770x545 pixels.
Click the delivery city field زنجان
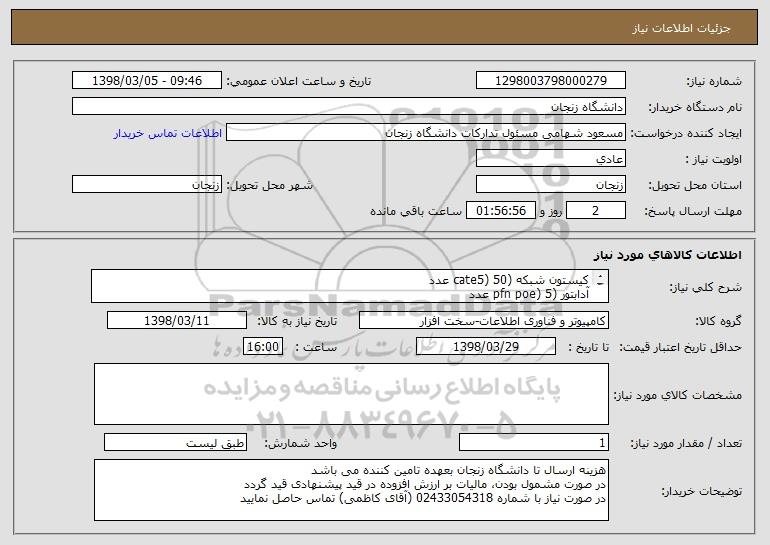pyautogui.click(x=147, y=185)
